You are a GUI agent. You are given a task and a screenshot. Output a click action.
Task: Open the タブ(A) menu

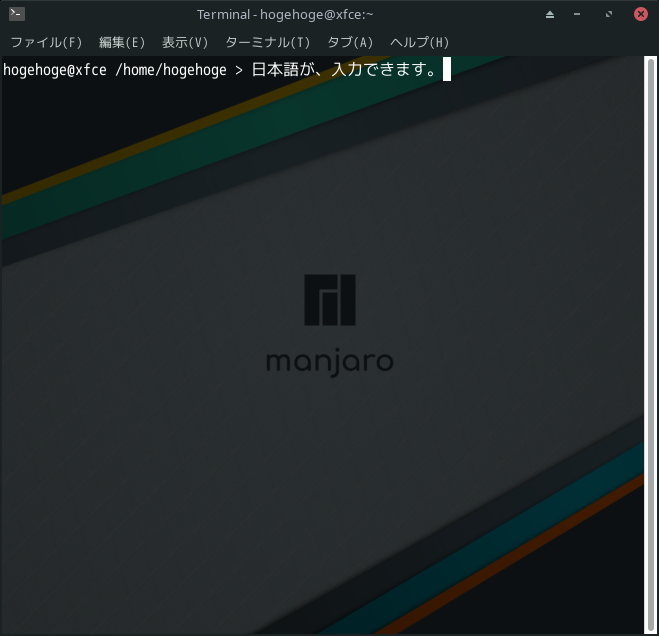point(350,42)
